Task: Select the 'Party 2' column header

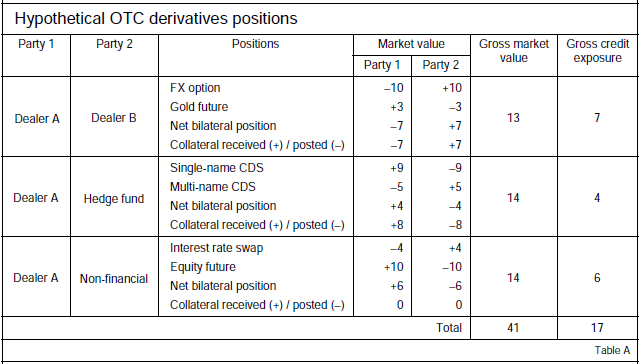Action: coord(114,44)
